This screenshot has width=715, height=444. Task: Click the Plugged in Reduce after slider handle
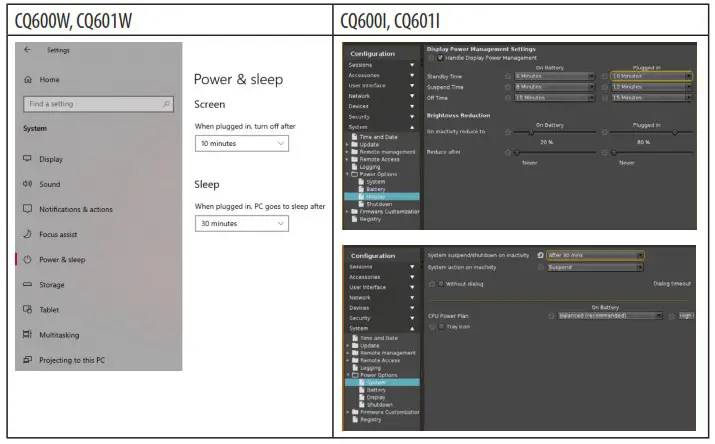pyautogui.click(x=614, y=153)
